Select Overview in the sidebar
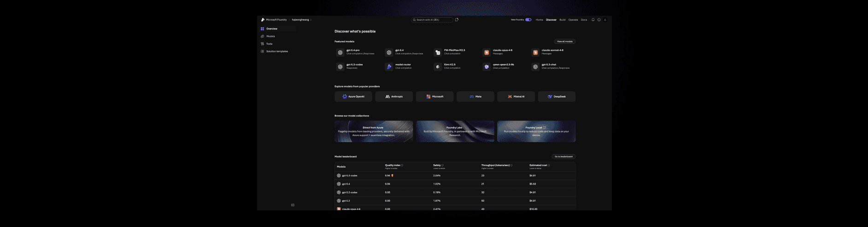Viewport: 868px width, 227px height. [278, 29]
